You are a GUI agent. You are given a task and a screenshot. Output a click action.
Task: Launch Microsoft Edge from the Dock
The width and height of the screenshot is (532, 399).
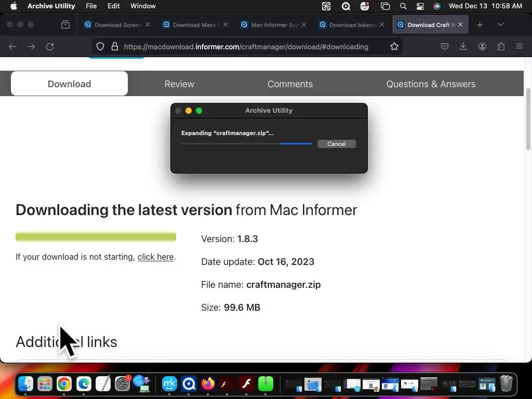coord(84,384)
